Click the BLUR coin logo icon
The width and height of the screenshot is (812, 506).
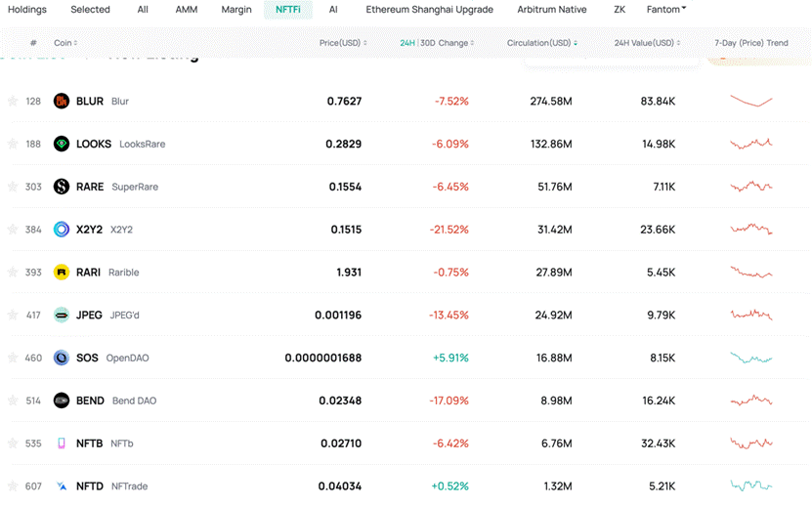pyautogui.click(x=62, y=102)
